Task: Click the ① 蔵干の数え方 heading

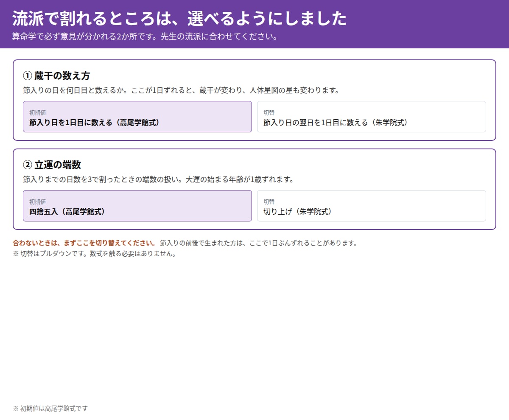Action: click(56, 76)
